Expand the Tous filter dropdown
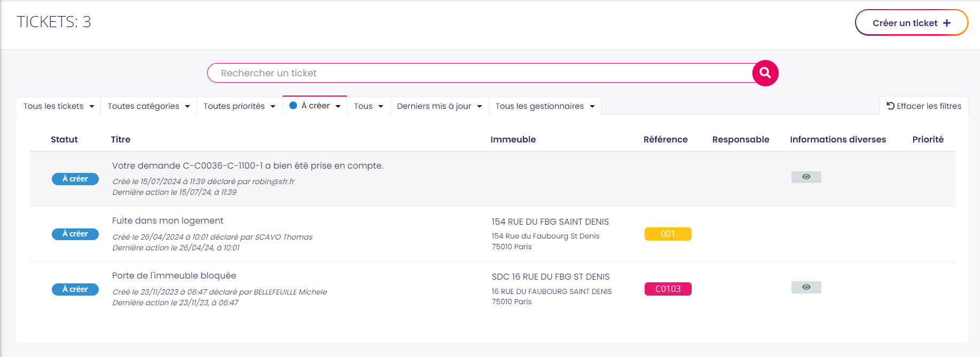Viewport: 980px width, 357px height. tap(369, 106)
